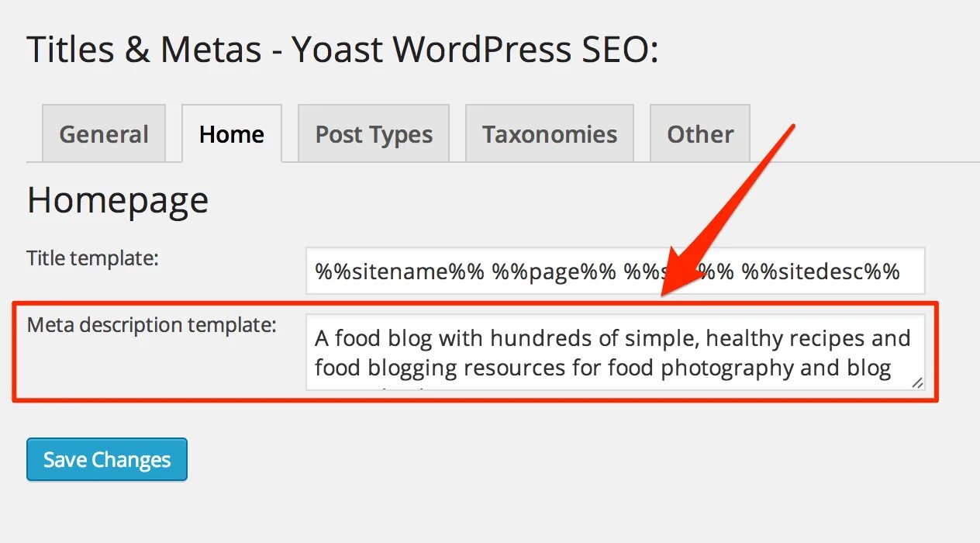This screenshot has width=980, height=543.
Task: Open the Post Types tab
Action: click(x=374, y=133)
